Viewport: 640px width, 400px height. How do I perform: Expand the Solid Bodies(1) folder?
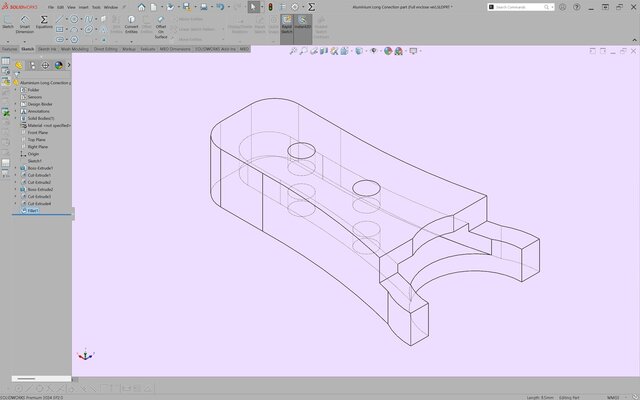tap(15, 118)
